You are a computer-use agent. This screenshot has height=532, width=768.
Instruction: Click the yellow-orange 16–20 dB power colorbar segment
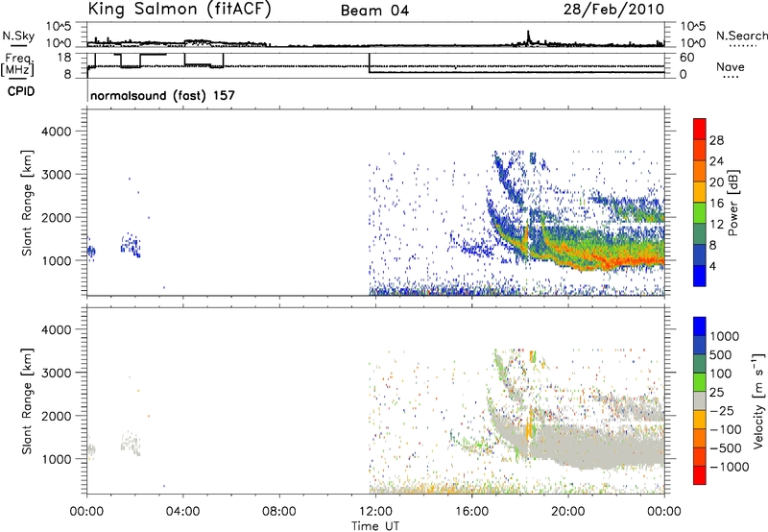(700, 191)
